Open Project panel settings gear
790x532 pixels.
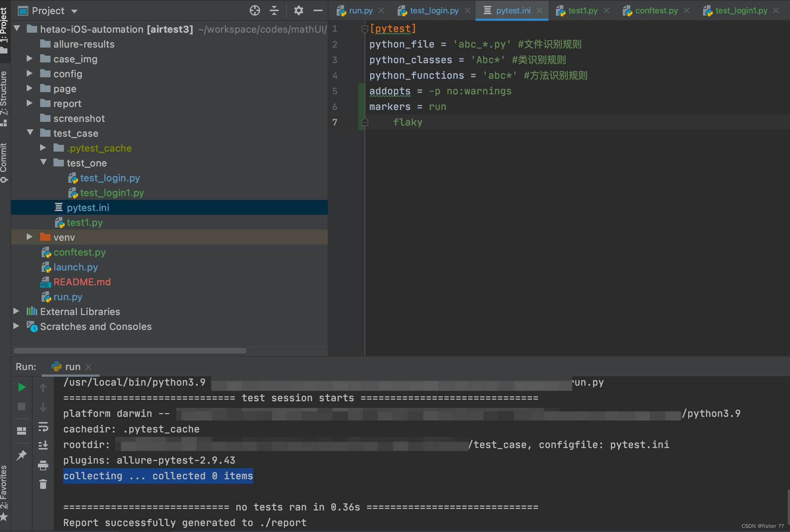click(x=298, y=10)
